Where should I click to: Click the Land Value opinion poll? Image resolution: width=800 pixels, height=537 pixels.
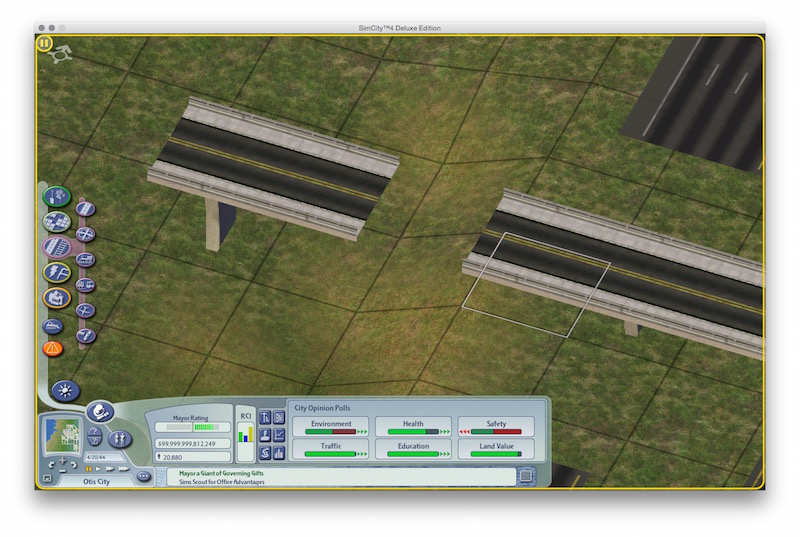(496, 449)
